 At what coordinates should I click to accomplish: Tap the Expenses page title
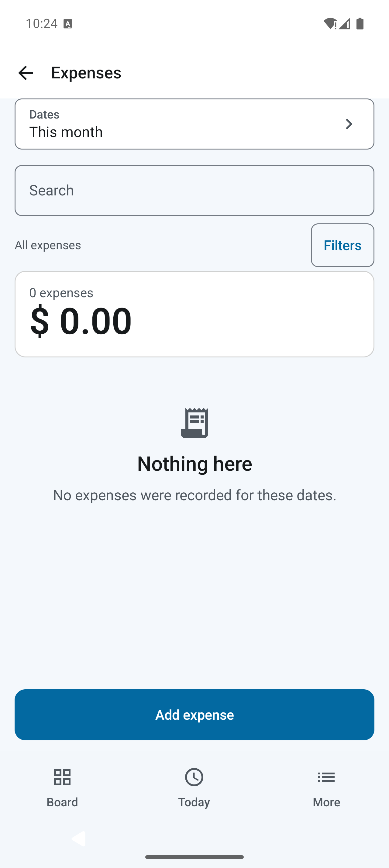pyautogui.click(x=86, y=73)
